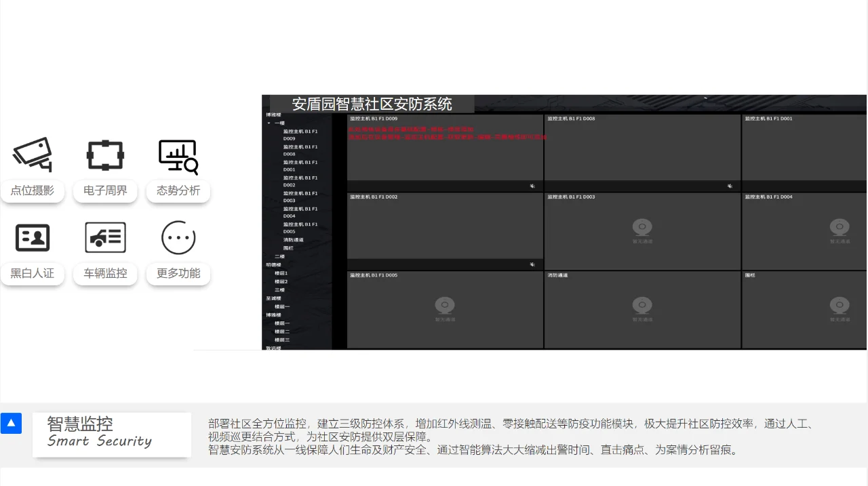Screen dimensions: 868x486
Task: Click the 暂无通道 camera icon in the 围栏 tile
Action: click(840, 306)
